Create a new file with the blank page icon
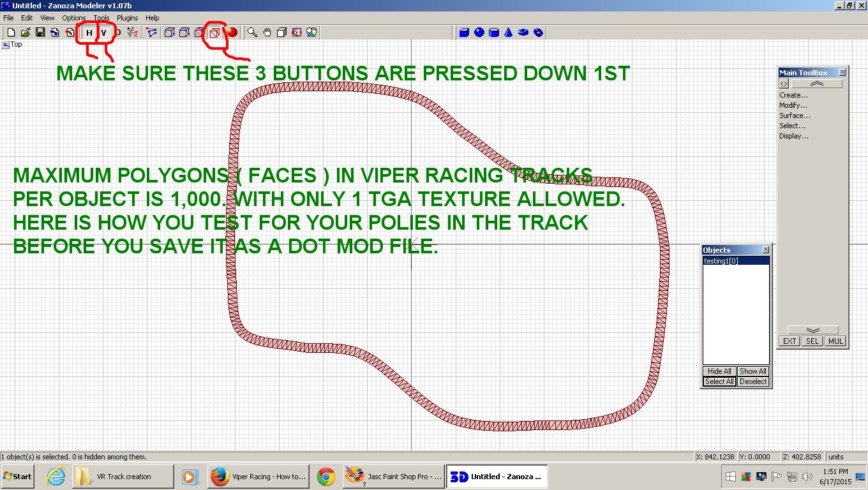This screenshot has height=490, width=868. 11,32
